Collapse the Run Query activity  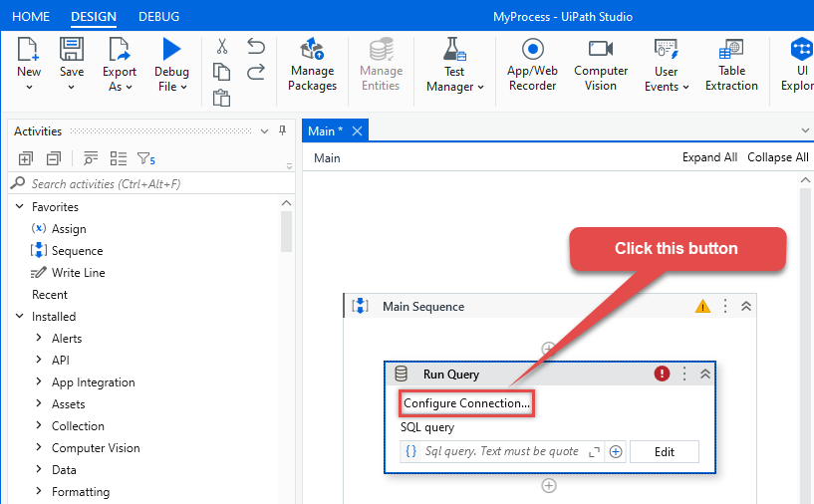[x=705, y=374]
